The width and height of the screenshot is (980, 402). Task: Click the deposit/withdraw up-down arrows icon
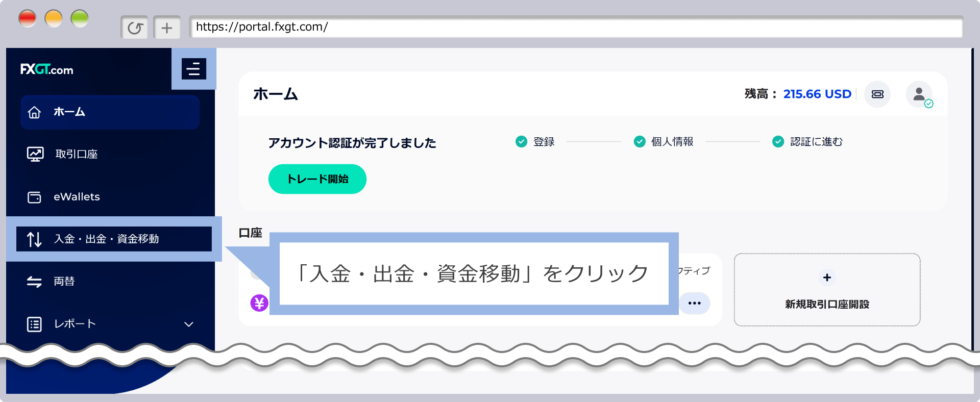pyautogui.click(x=34, y=239)
